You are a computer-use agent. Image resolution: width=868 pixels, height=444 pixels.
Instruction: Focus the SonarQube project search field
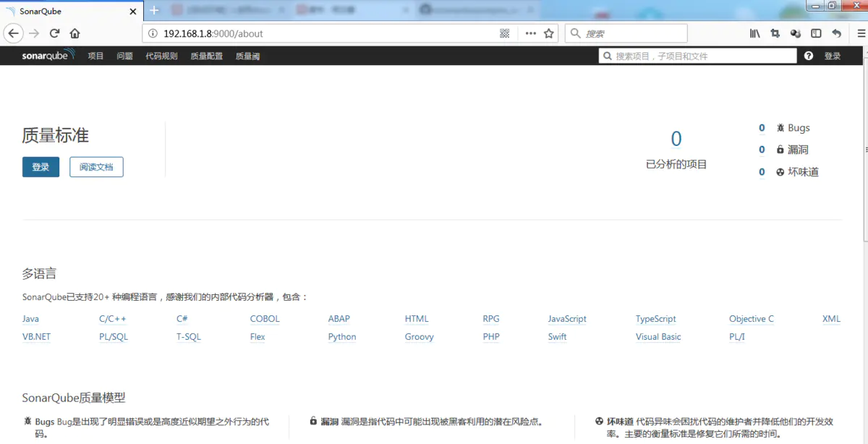tap(697, 56)
